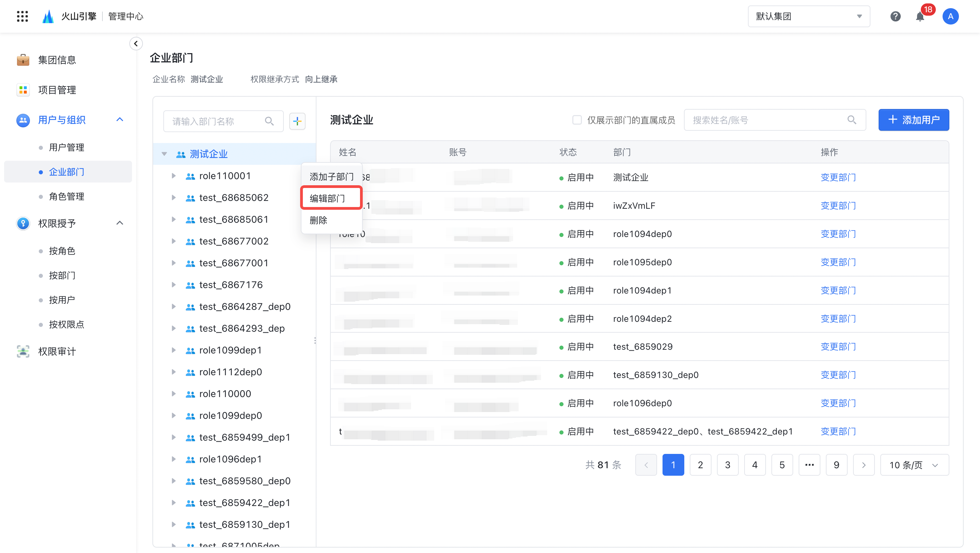Choose 删除 in the context menu
This screenshot has height=553, width=980.
coord(318,220)
